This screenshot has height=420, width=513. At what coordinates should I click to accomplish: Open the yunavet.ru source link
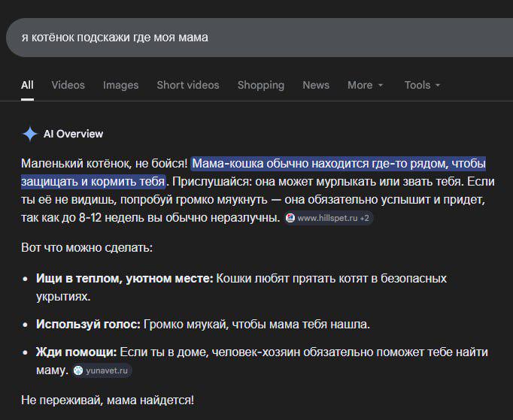pos(108,370)
